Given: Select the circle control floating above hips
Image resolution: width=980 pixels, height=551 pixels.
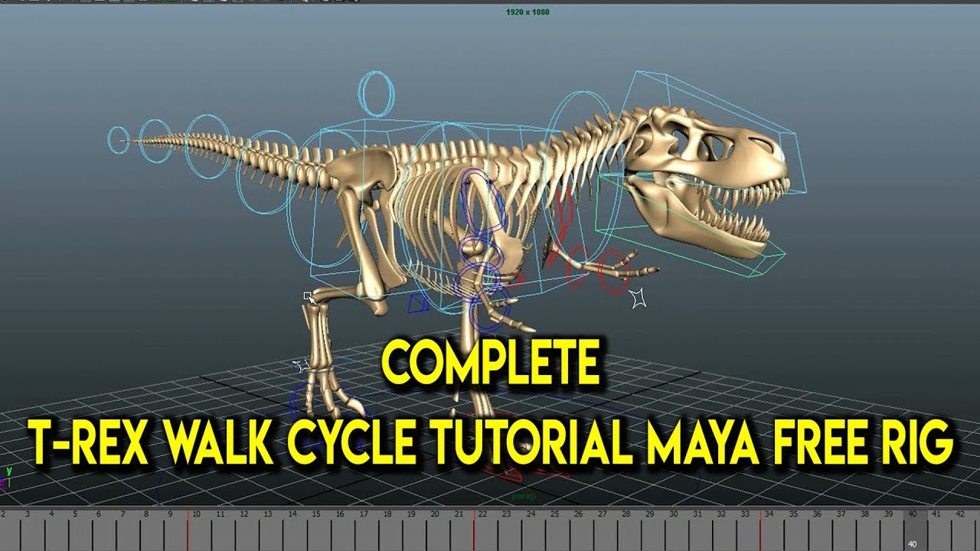Looking at the screenshot, I should pos(377,94).
